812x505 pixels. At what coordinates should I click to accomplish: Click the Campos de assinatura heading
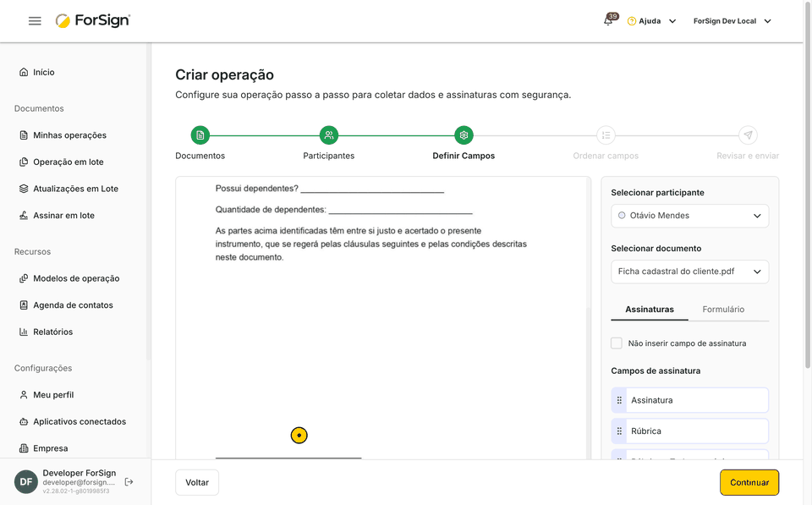coord(656,371)
